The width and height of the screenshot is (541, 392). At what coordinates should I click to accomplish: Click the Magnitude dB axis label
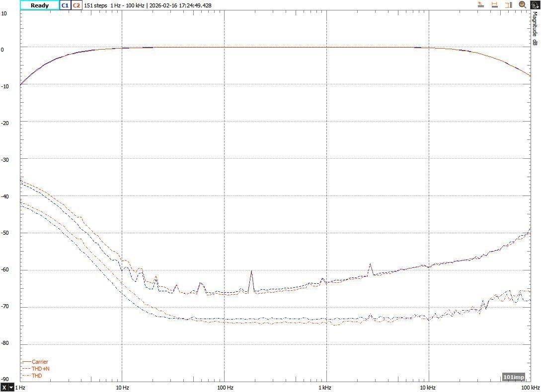click(x=535, y=29)
